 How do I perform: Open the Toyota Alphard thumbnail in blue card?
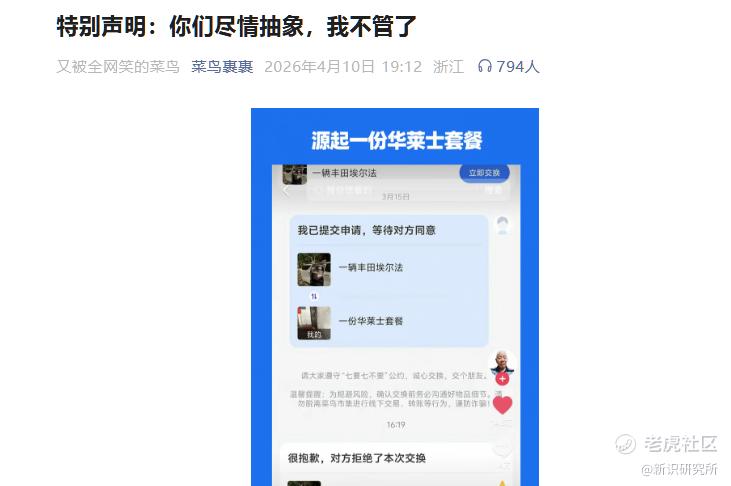click(x=314, y=269)
